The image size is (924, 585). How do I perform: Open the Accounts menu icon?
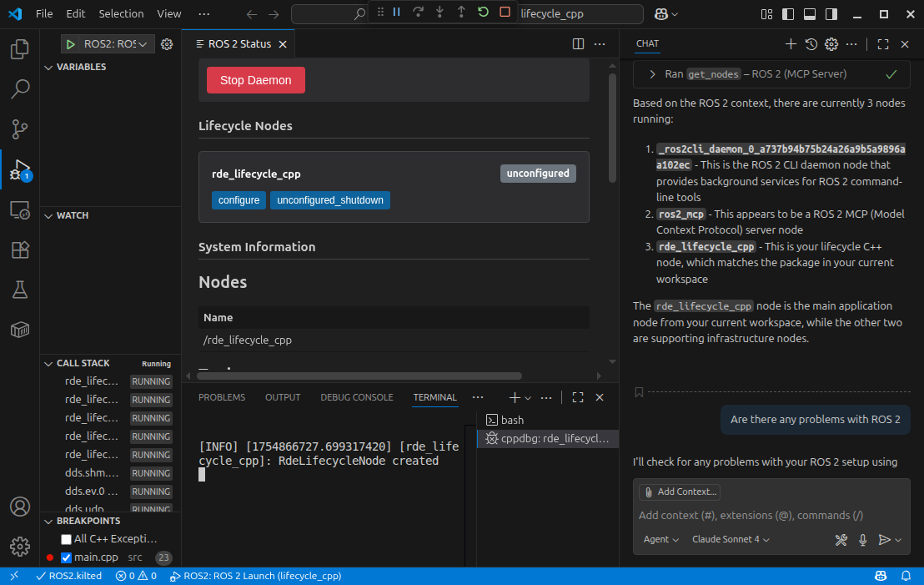tap(20, 507)
